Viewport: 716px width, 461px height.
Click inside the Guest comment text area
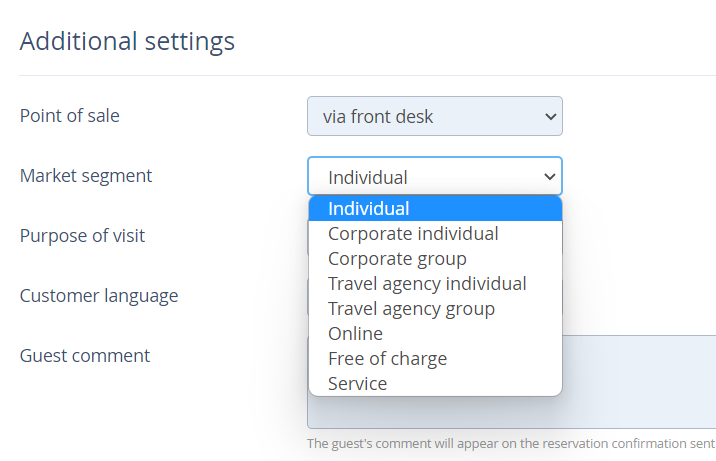(x=639, y=382)
